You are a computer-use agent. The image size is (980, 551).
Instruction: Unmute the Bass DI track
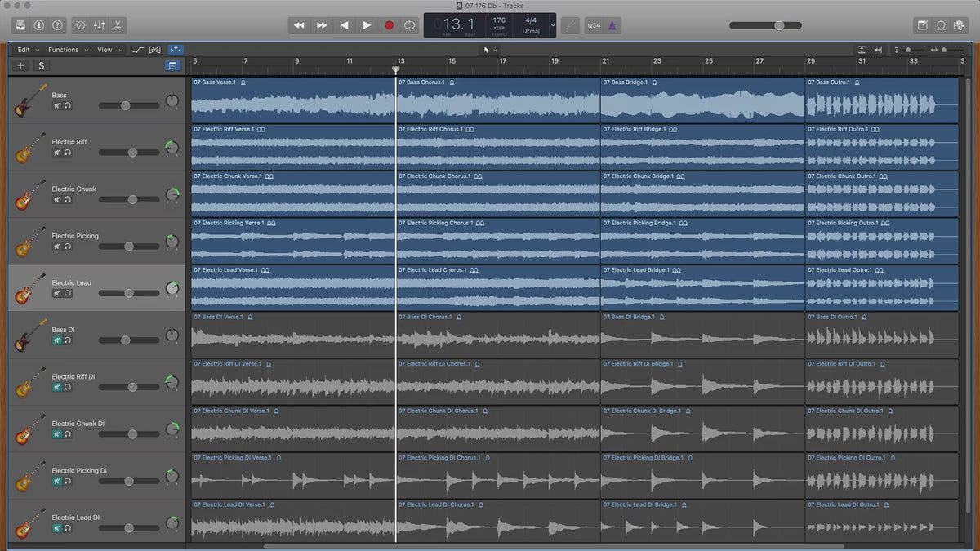point(57,340)
